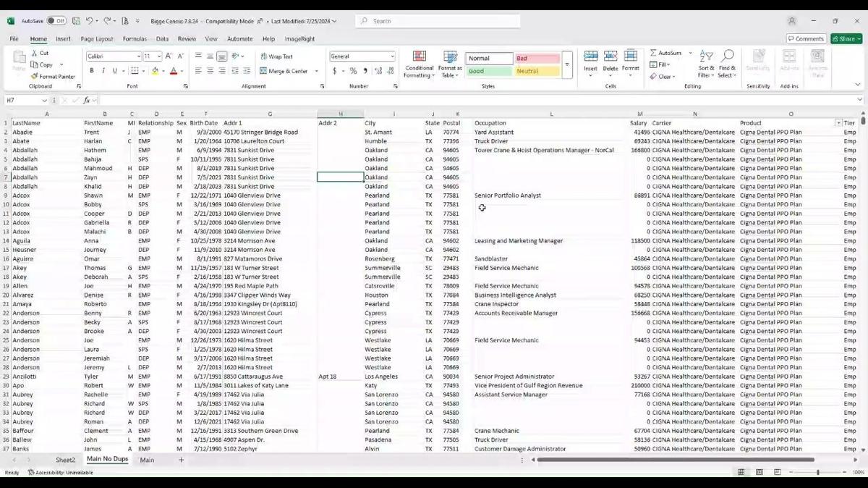The width and height of the screenshot is (868, 488).
Task: Click the zoom slider in status bar
Action: click(x=817, y=472)
